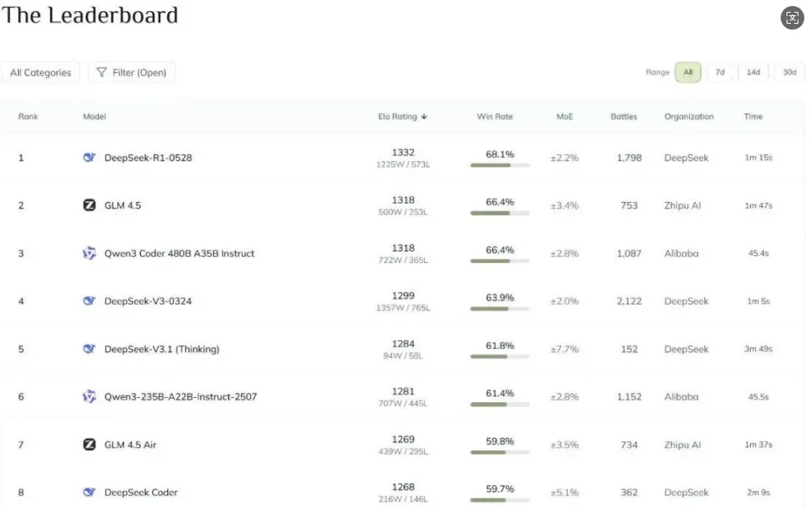The height and width of the screenshot is (509, 812).
Task: Choose the 30d range option
Action: click(789, 73)
